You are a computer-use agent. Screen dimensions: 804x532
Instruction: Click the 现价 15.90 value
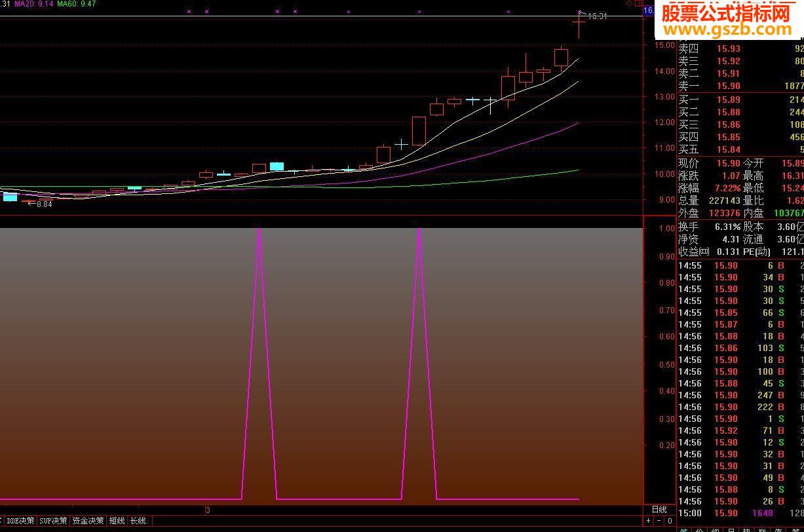[729, 163]
